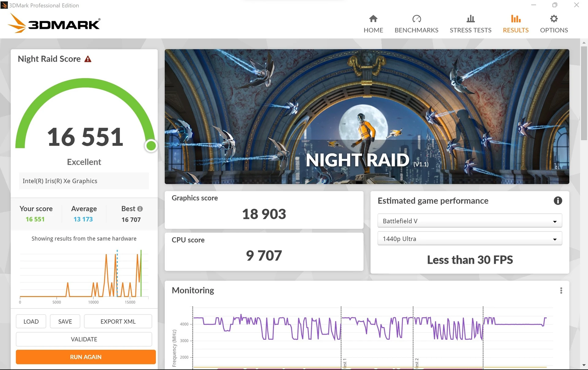Viewport: 588px width, 370px height.
Task: Click the Night Raid banner image
Action: 367,117
